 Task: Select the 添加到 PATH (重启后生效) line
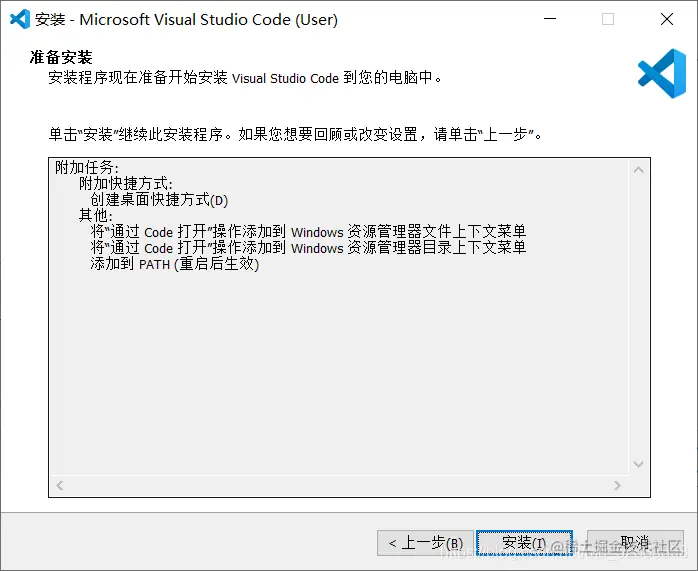pos(175,264)
